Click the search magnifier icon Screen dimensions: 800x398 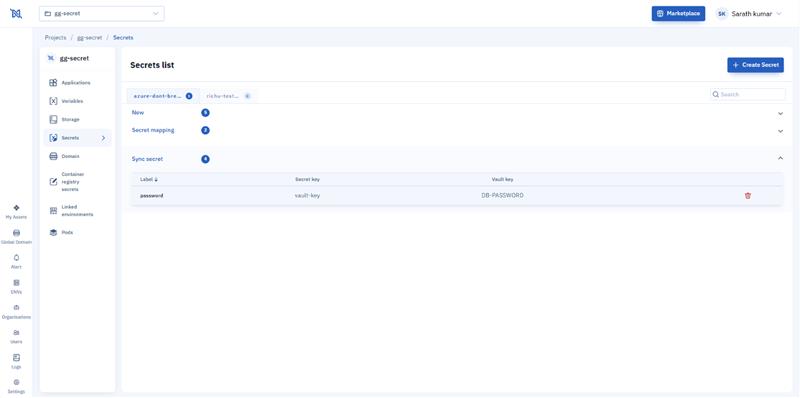[716, 94]
